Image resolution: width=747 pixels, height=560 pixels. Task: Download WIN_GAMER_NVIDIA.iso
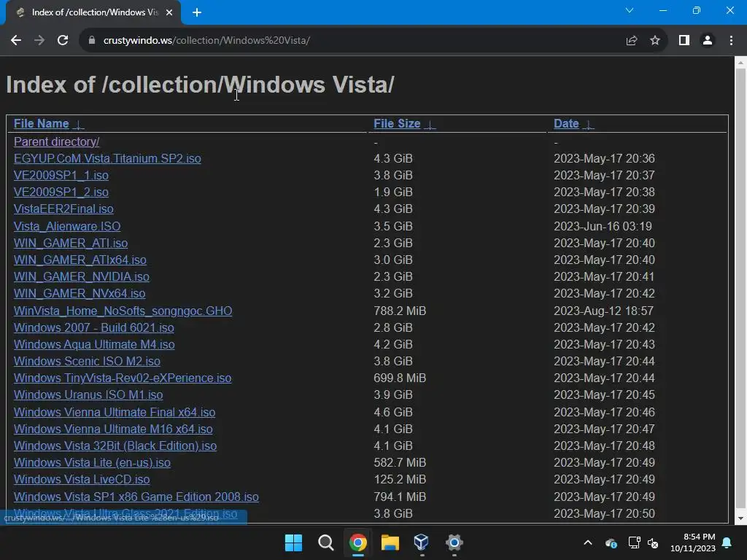(x=82, y=276)
